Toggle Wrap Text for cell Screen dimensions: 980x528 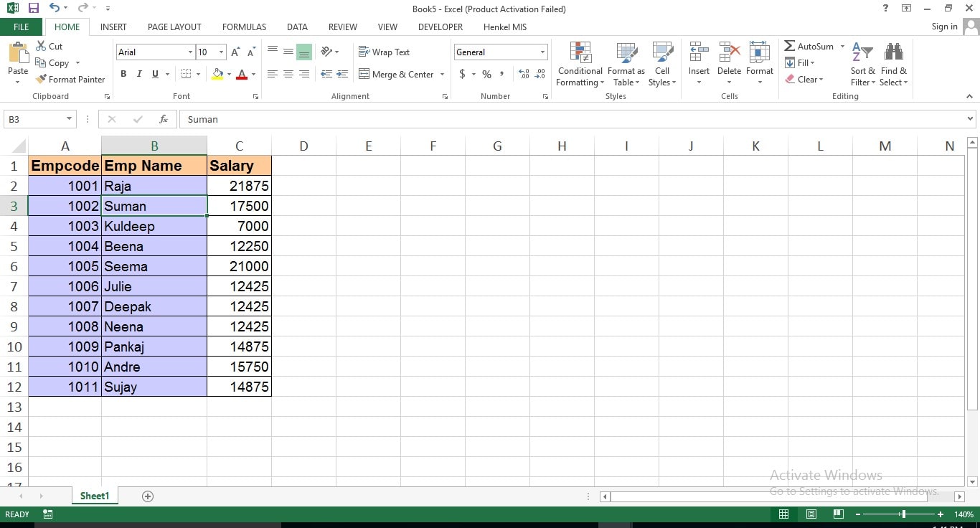[384, 52]
